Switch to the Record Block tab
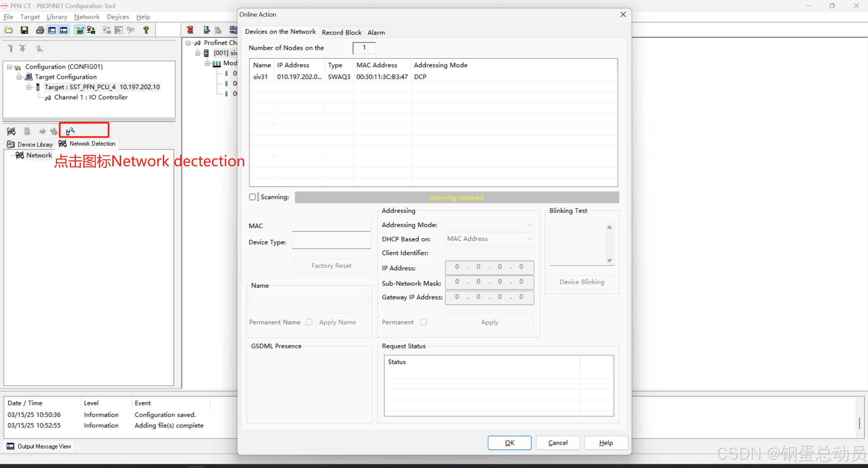The image size is (868, 468). click(x=342, y=32)
